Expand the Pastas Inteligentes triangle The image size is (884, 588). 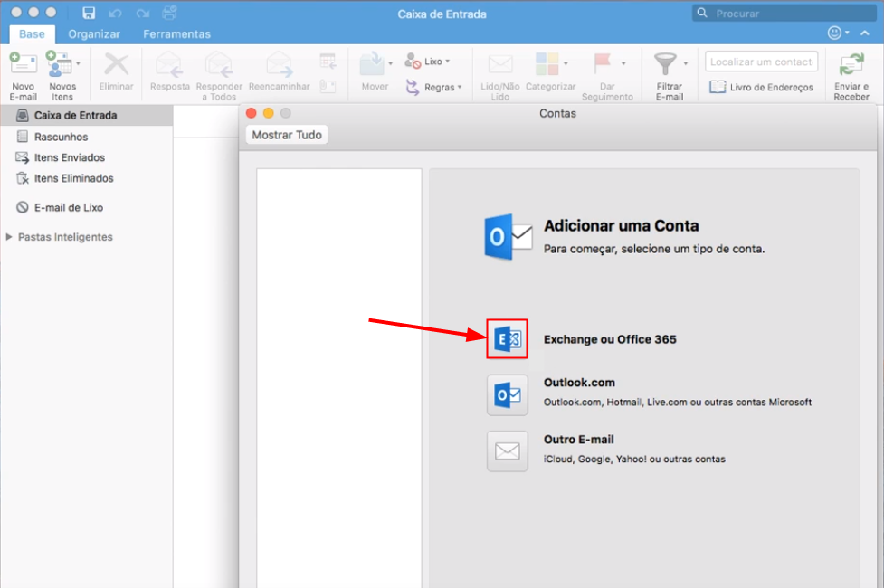(9, 237)
